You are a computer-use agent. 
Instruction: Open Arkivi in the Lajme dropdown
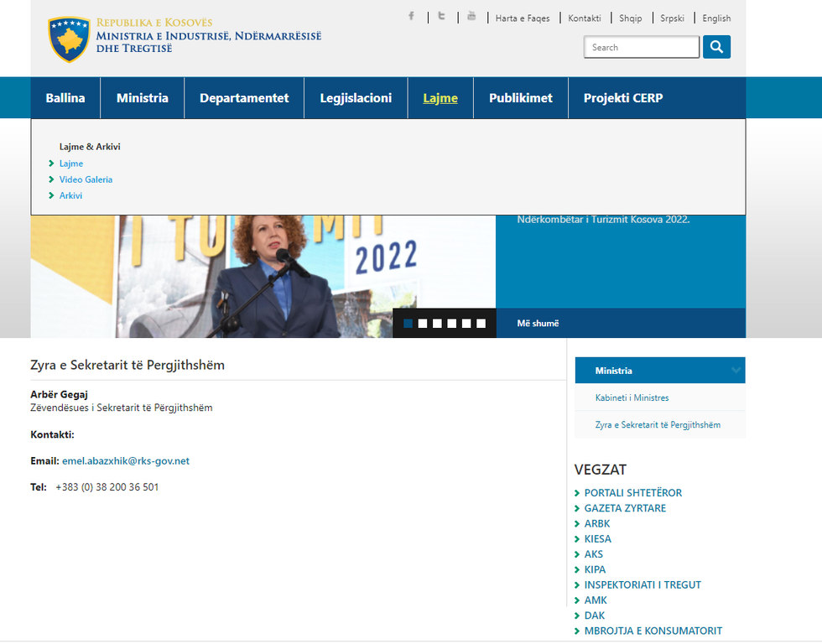point(70,195)
